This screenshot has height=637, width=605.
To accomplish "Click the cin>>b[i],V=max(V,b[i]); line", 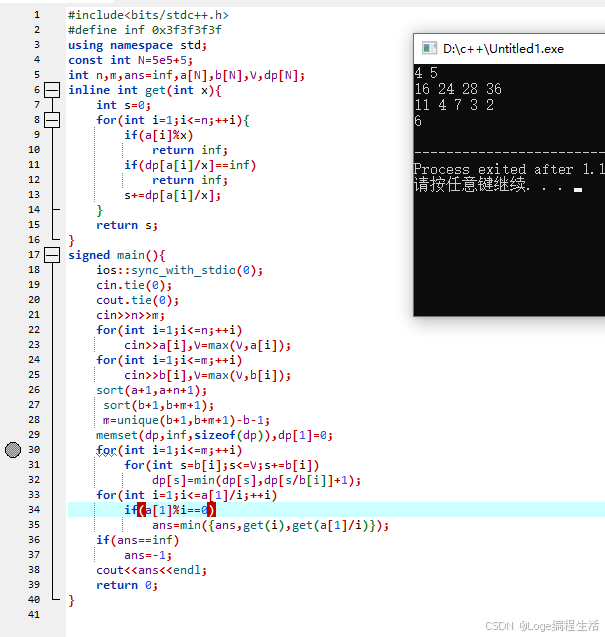I will pos(208,375).
